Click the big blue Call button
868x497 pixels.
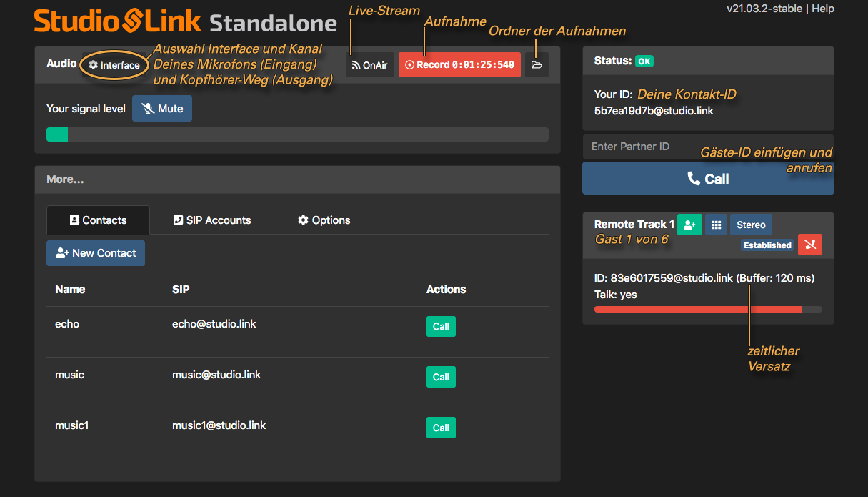(708, 178)
